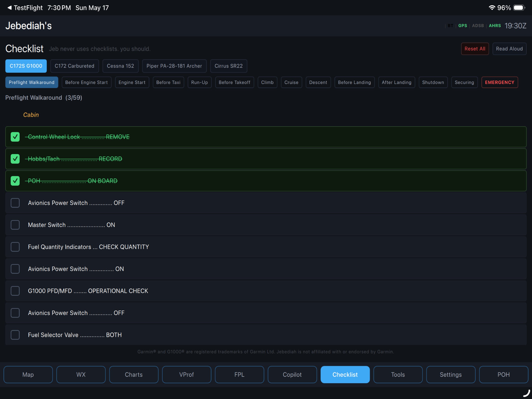Select the Piper PA-28-181 Archer tab

[174, 66]
